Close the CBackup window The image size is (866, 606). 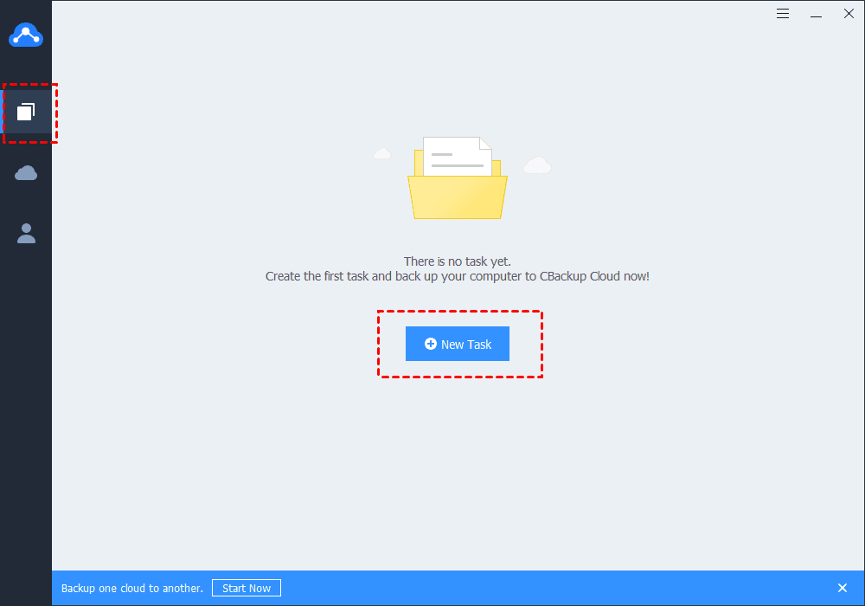(x=848, y=14)
